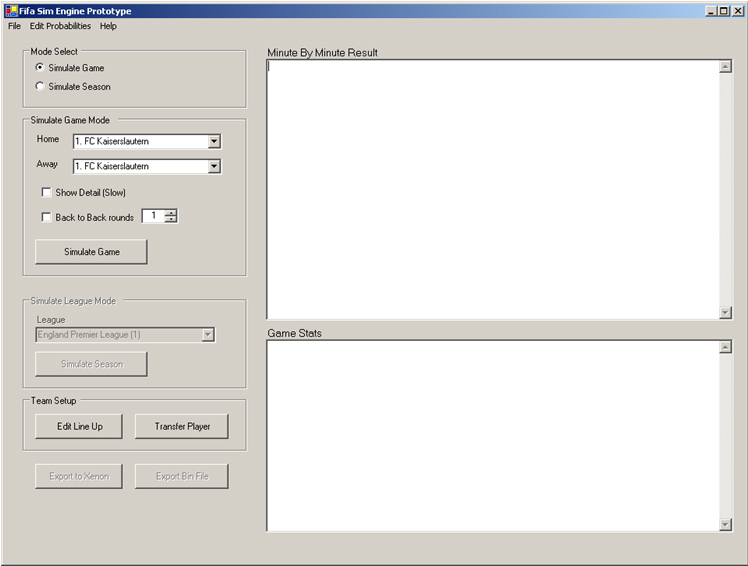This screenshot has width=748, height=566.
Task: Tick the Back to Back rounds checkbox
Action: point(46,217)
